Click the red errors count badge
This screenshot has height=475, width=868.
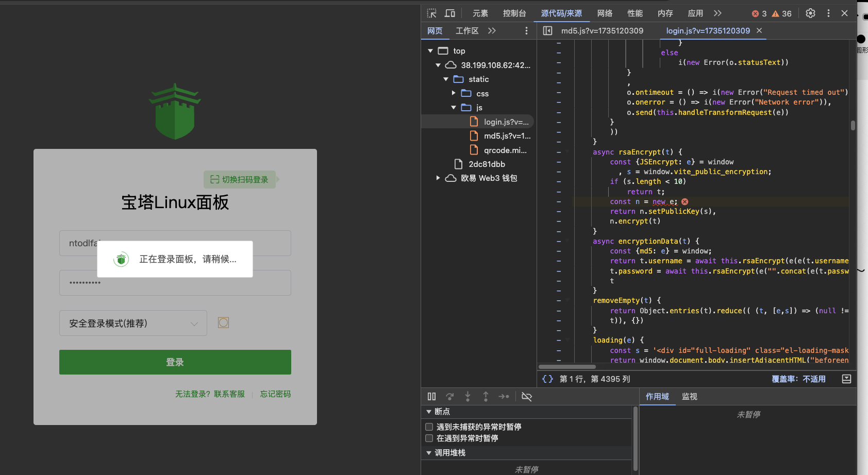tap(759, 14)
